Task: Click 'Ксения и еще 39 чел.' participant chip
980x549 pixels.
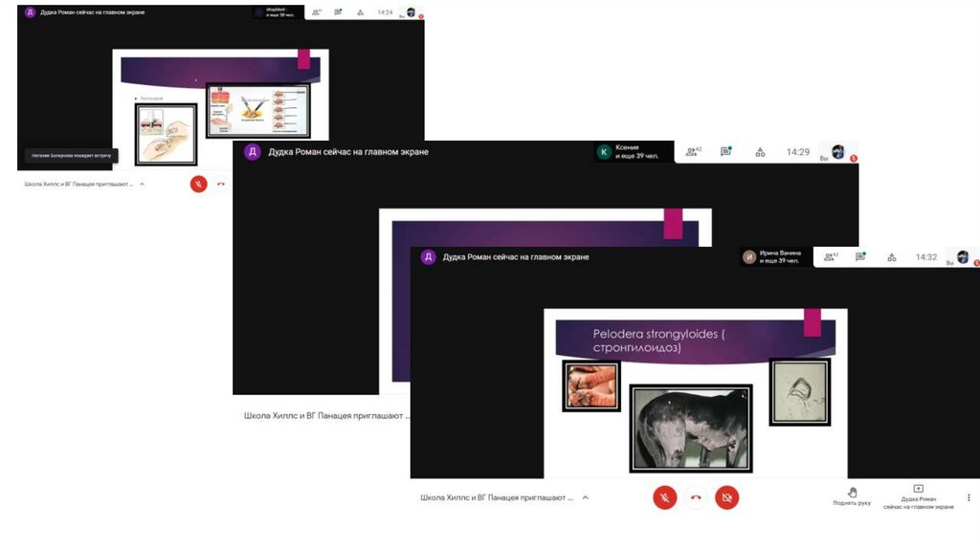Action: tap(634, 152)
